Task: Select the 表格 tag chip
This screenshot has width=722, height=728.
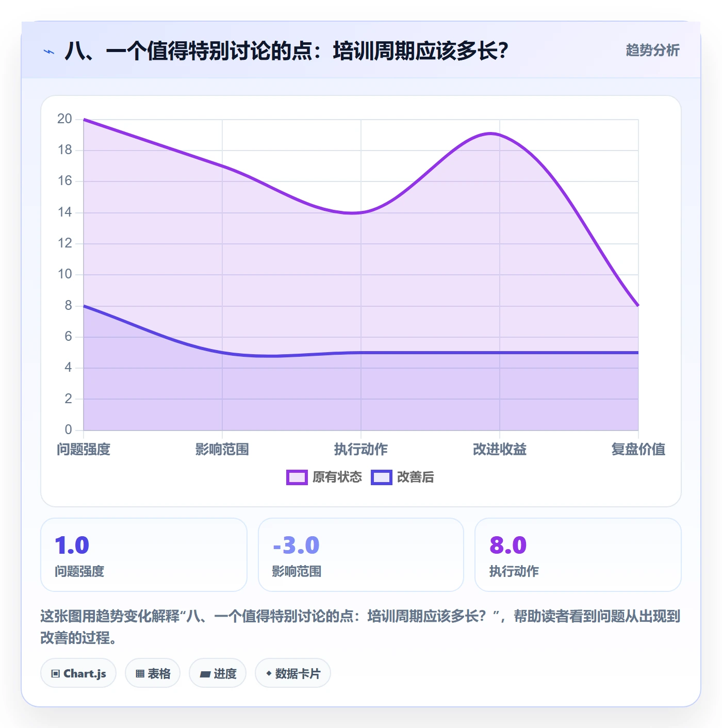Action: click(153, 673)
